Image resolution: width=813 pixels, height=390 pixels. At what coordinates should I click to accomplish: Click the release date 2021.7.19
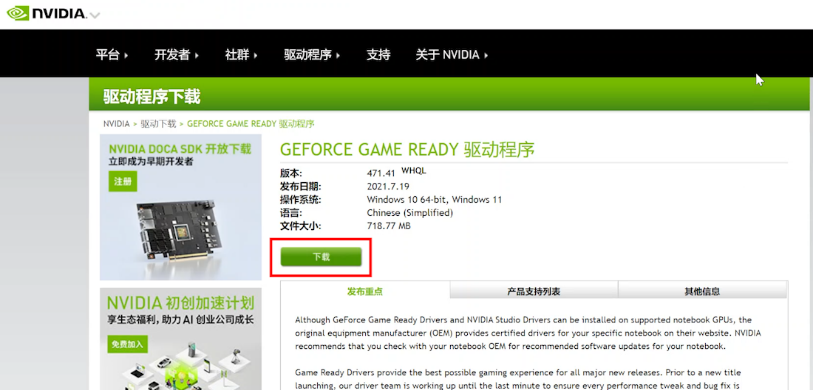[x=387, y=186]
